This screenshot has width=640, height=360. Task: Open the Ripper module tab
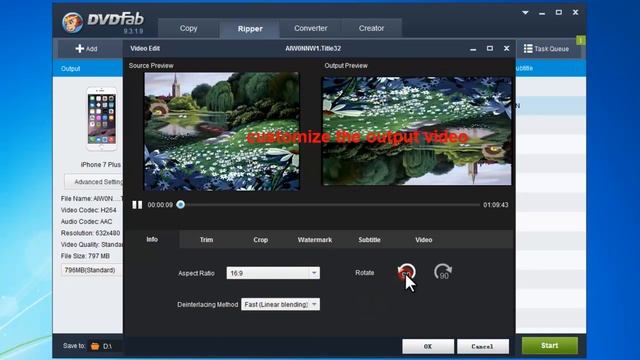(250, 29)
